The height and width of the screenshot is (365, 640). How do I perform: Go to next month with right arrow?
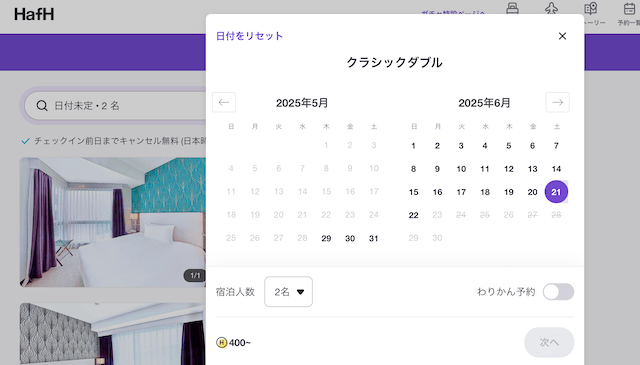click(x=558, y=102)
